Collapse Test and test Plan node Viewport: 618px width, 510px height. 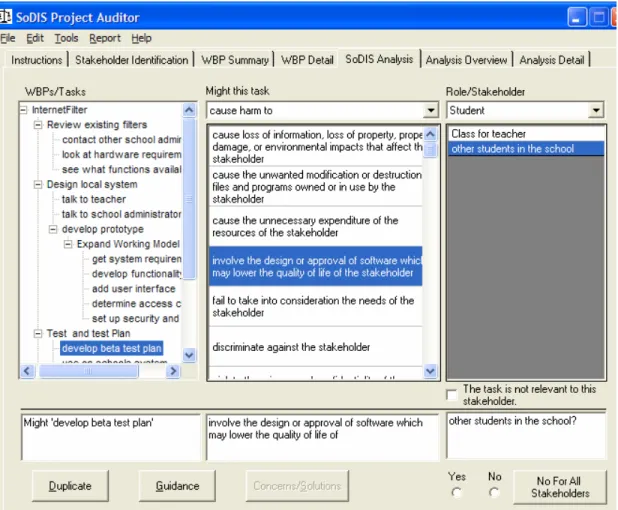click(38, 334)
